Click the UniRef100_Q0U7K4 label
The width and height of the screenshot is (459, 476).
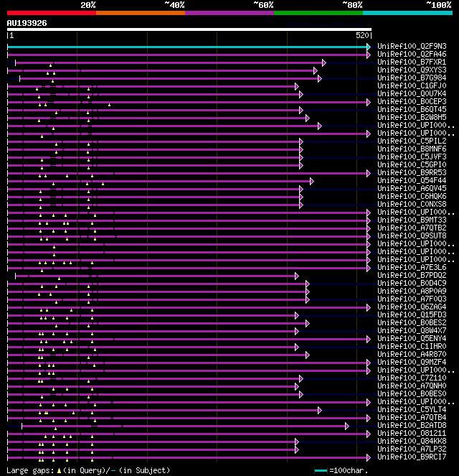coord(412,93)
